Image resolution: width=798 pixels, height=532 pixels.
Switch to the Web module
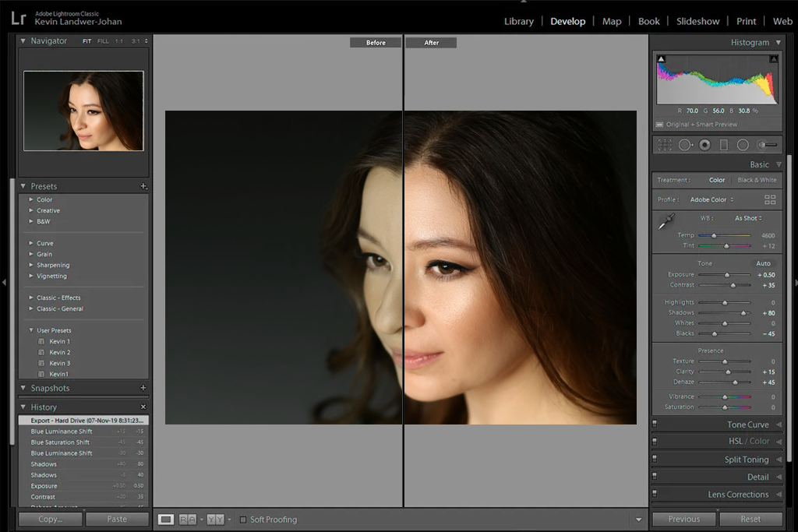(x=782, y=21)
